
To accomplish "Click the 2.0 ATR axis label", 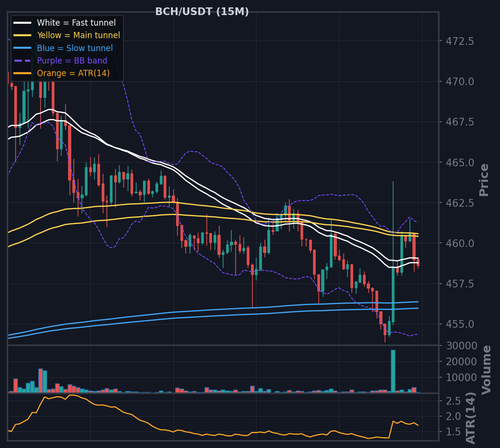I will 454,416.
